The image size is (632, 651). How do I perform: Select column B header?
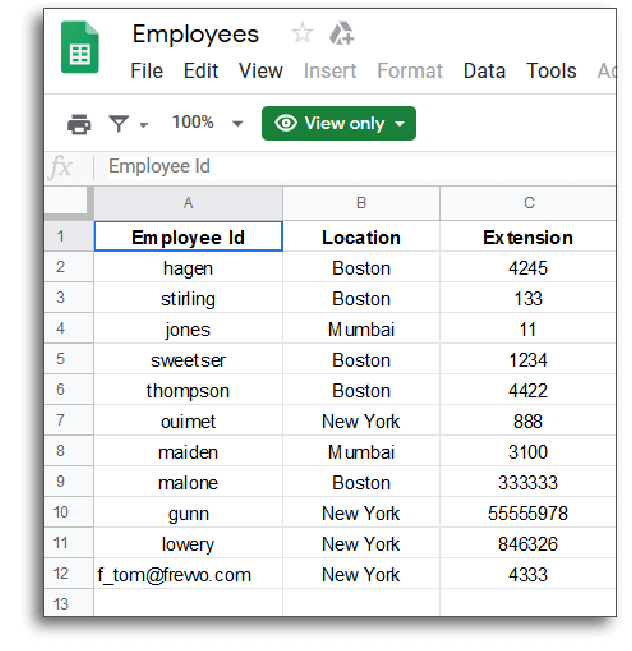(361, 203)
